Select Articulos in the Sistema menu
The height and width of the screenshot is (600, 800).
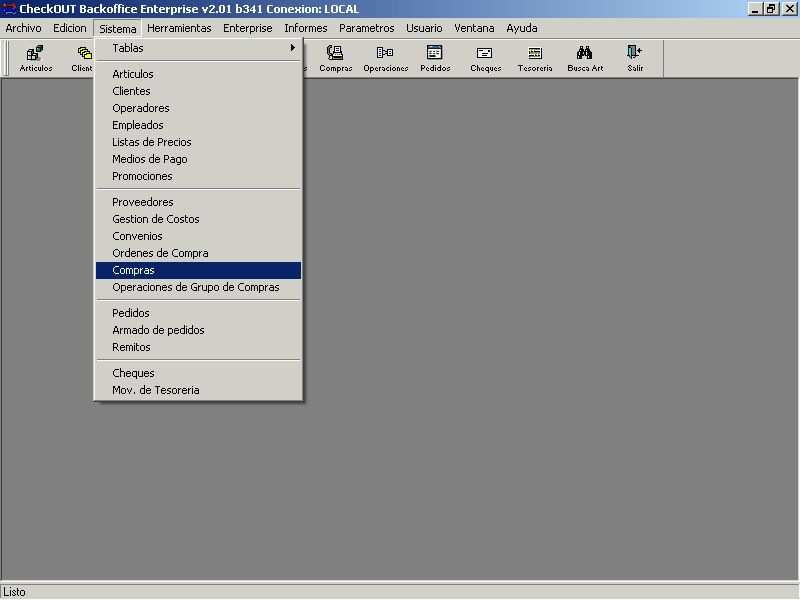tap(198, 74)
